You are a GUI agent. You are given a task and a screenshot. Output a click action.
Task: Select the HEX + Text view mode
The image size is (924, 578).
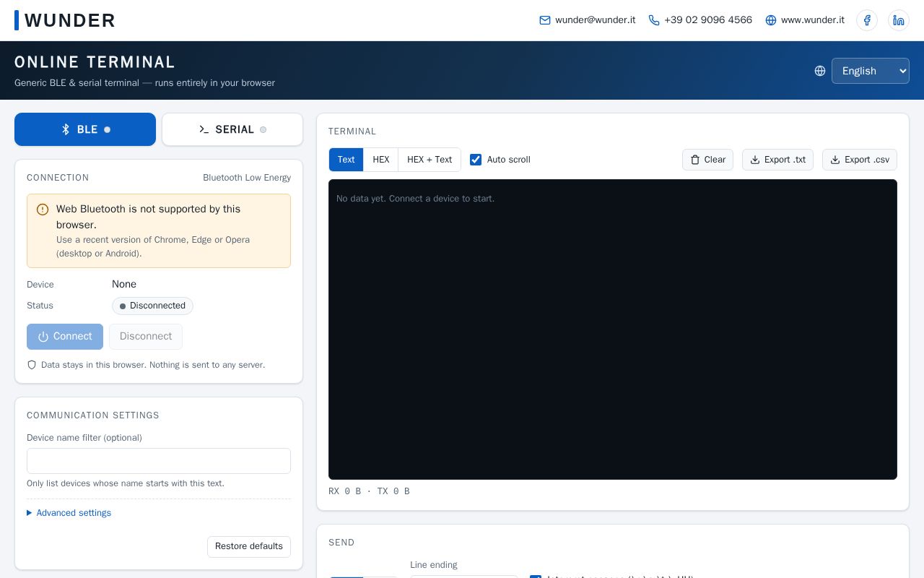click(430, 160)
